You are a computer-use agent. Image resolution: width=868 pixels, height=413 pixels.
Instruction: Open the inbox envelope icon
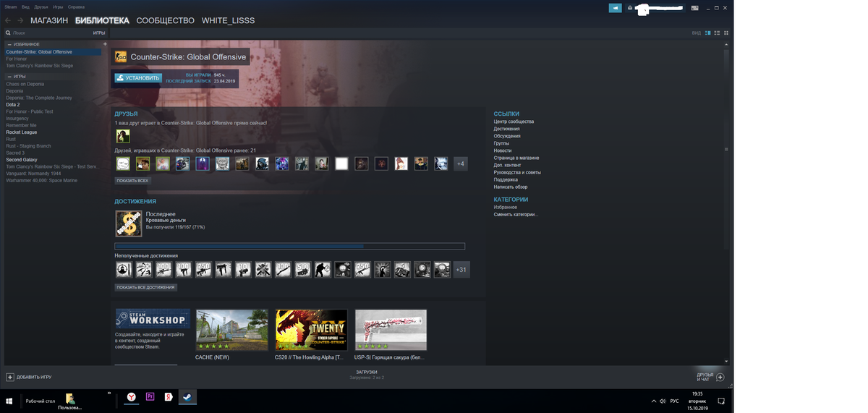630,8
